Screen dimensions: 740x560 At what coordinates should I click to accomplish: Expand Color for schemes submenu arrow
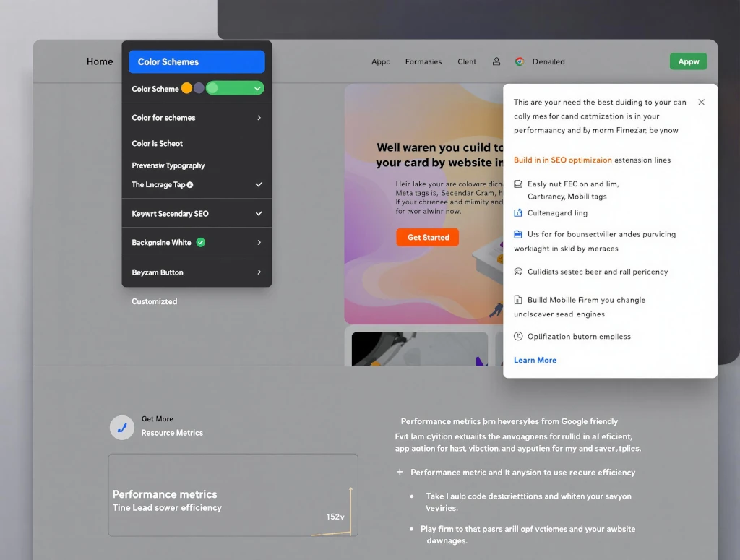(x=259, y=118)
